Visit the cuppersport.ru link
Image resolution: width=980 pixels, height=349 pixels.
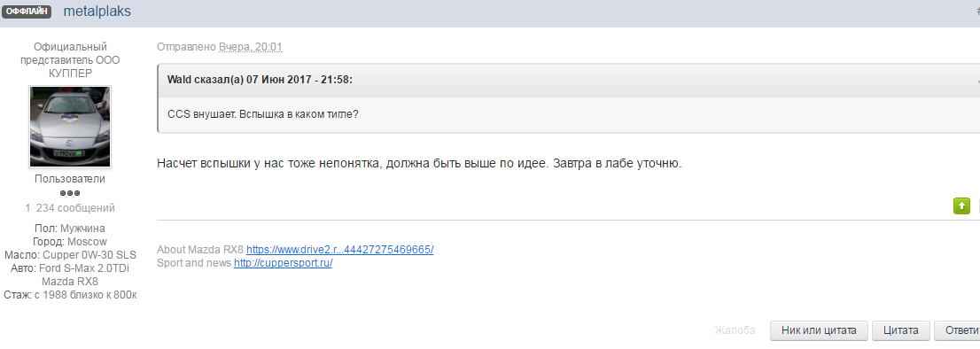pyautogui.click(x=284, y=263)
